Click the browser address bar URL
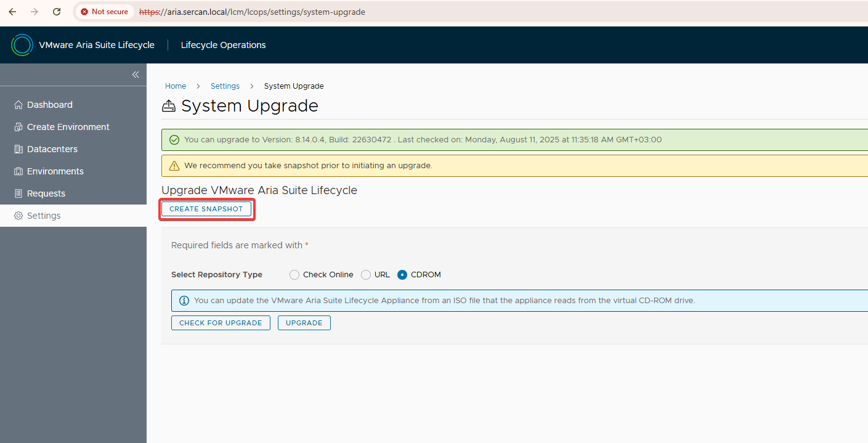This screenshot has height=443, width=868. 252,12
